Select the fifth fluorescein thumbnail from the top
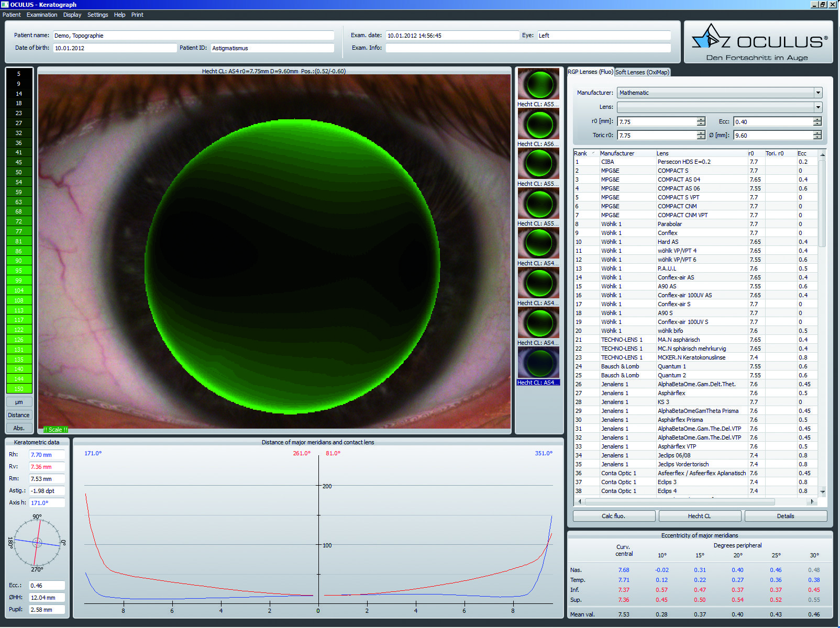Screen dimensions: 840x628 (538, 243)
